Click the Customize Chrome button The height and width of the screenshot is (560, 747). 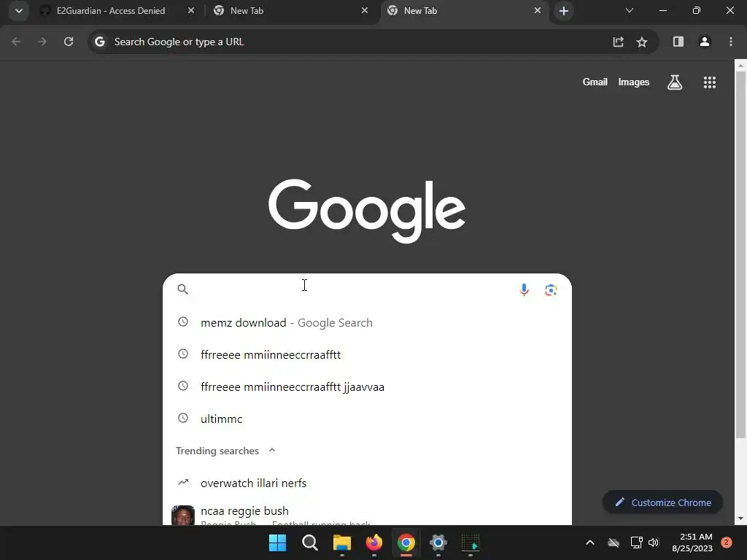click(662, 502)
